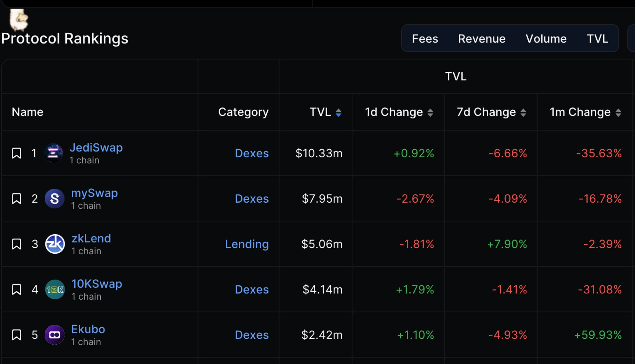Open Dexes category in JediSwap row

coord(251,153)
